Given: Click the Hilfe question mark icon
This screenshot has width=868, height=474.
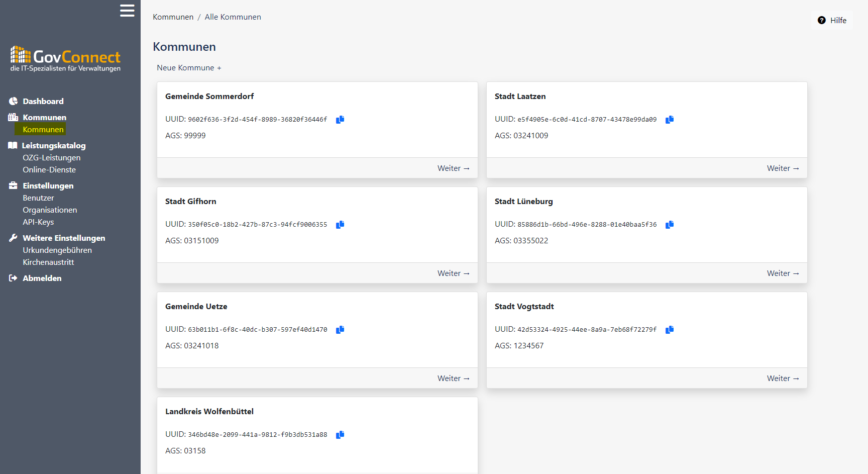Looking at the screenshot, I should point(822,20).
